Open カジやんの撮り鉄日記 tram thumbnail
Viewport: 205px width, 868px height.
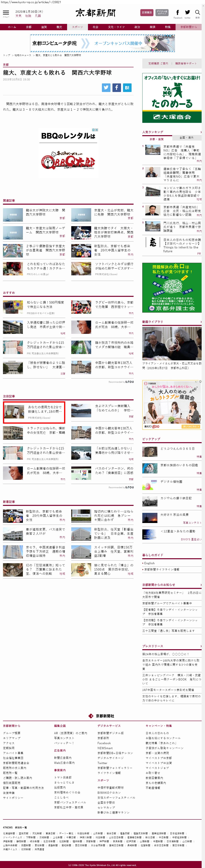[x=150, y=501]
